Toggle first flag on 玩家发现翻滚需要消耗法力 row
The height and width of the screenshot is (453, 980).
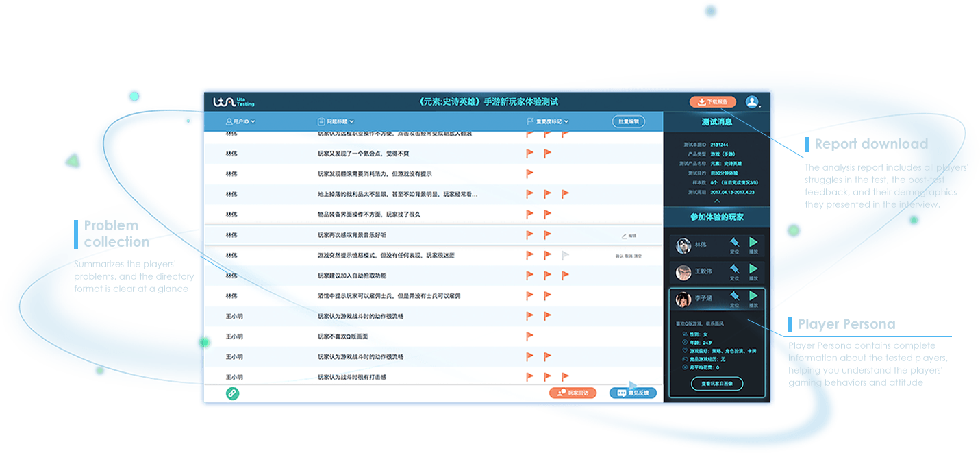529,174
